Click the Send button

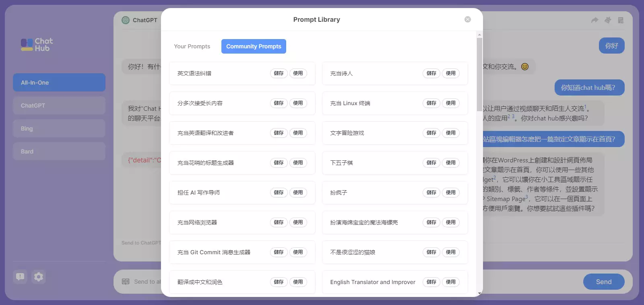[604, 282]
